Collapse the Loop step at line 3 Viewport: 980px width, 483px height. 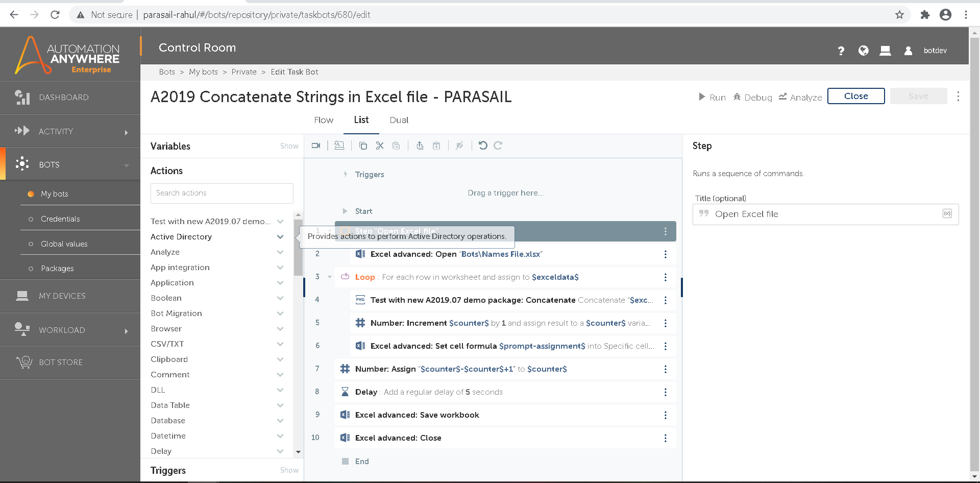click(x=330, y=277)
